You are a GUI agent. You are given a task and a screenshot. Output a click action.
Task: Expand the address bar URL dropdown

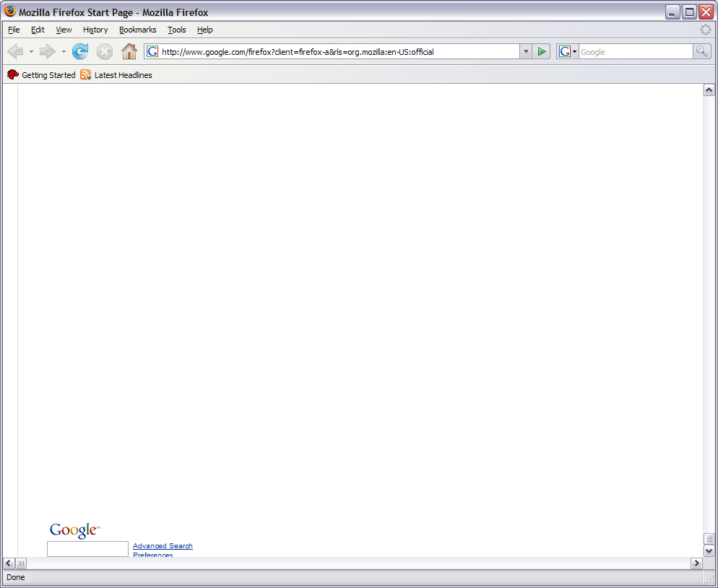point(526,51)
